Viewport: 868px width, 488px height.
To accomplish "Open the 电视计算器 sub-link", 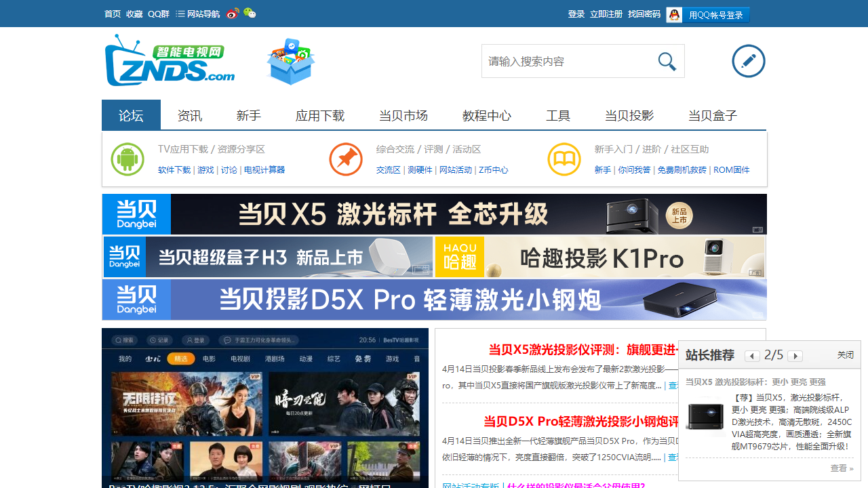I will [x=264, y=170].
